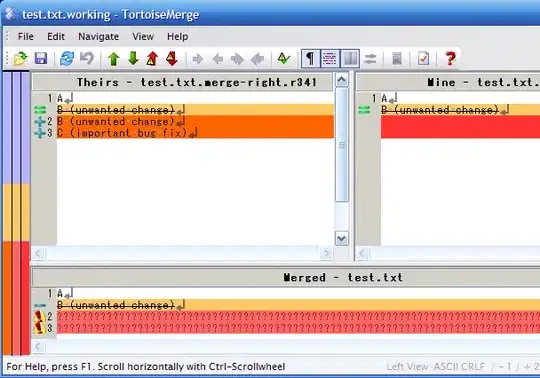The image size is (540, 378).
Task: Open the Help menu
Action: (x=177, y=36)
